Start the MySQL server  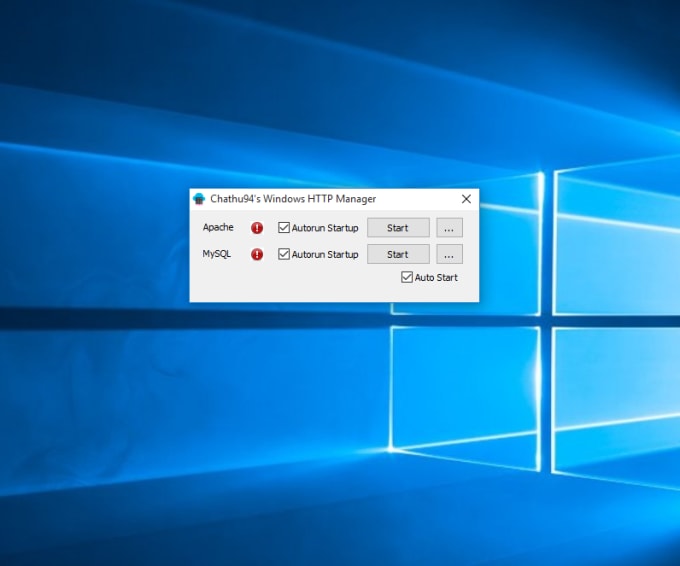point(398,254)
